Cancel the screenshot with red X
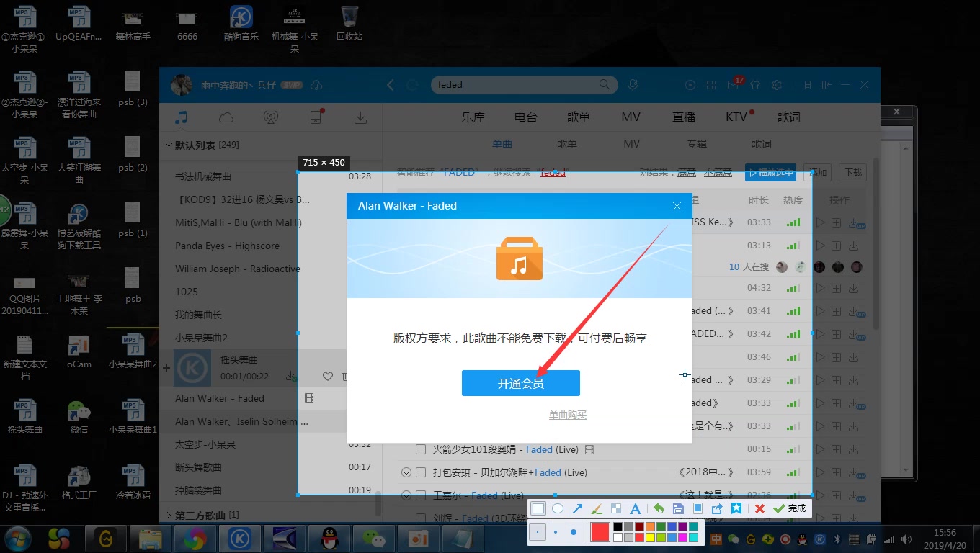Image resolution: width=980 pixels, height=553 pixels. coord(759,508)
